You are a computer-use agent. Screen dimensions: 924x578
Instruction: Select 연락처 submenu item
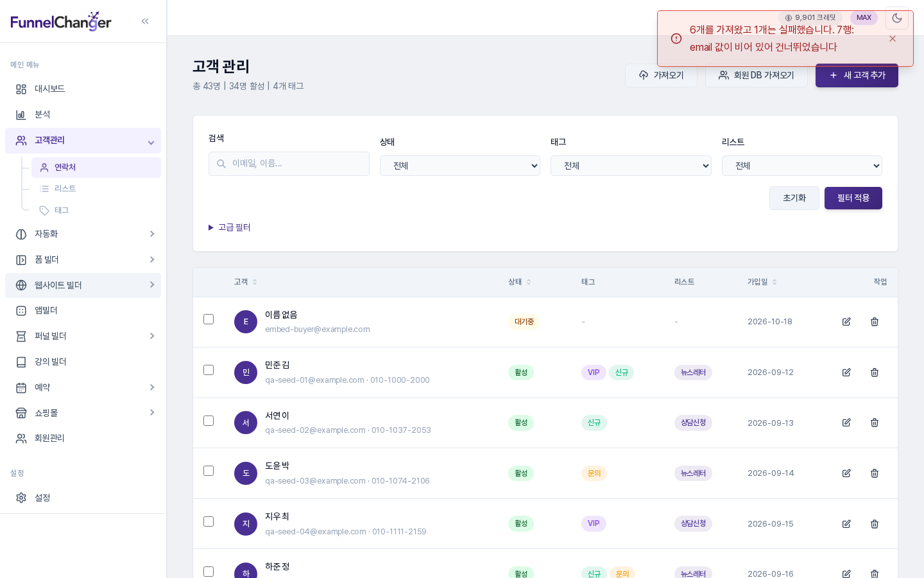tap(96, 168)
